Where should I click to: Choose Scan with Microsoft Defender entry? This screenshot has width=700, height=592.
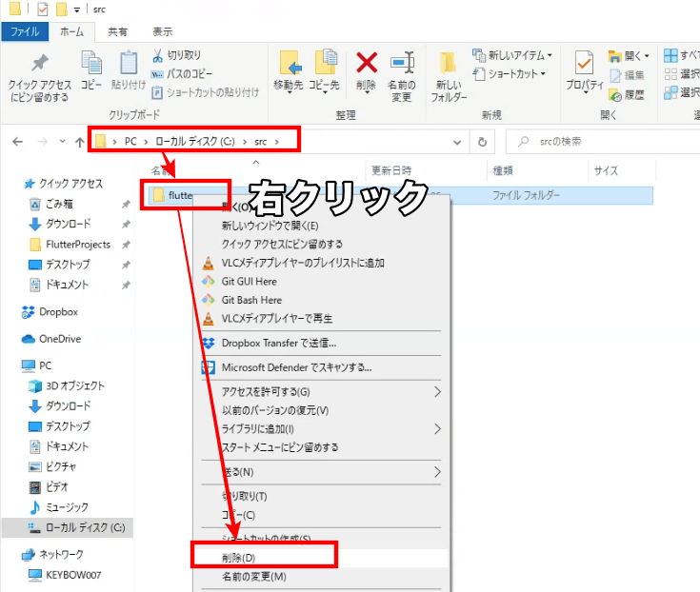pos(322,367)
